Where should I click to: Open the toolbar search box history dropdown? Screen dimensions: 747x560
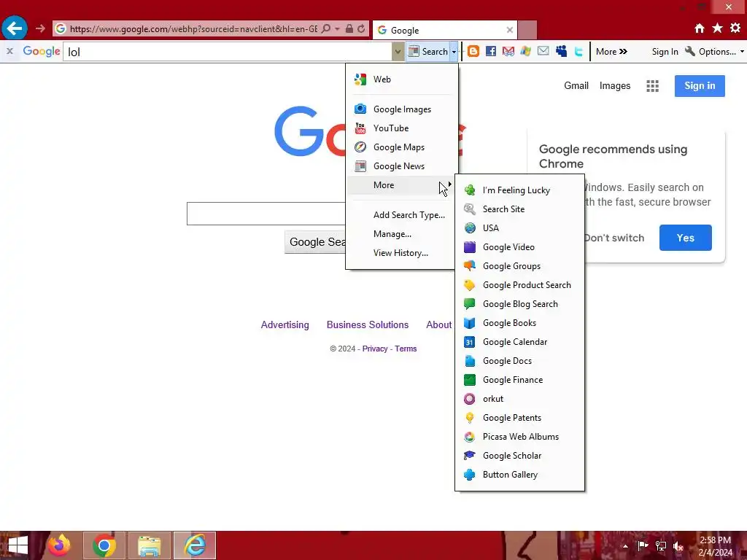[x=398, y=52]
